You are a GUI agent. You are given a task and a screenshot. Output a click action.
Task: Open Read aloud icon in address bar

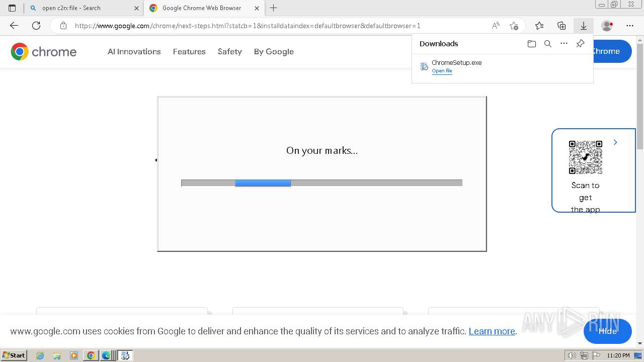pos(496,26)
